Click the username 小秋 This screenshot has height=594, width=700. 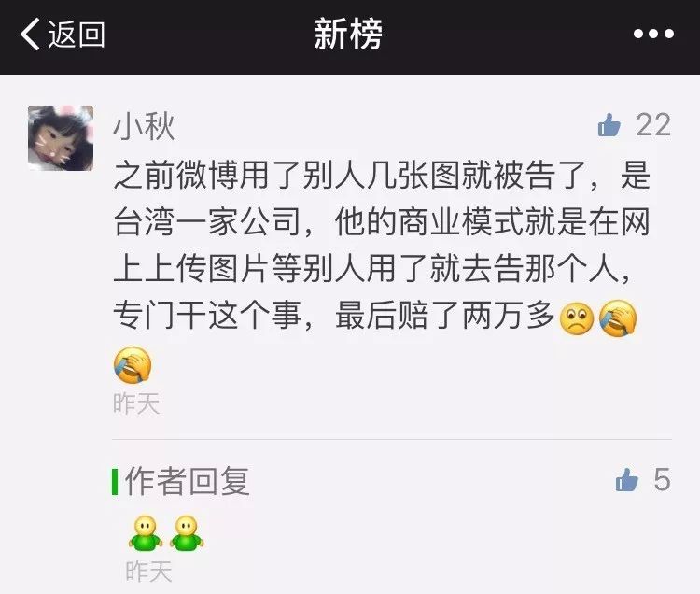pyautogui.click(x=144, y=126)
